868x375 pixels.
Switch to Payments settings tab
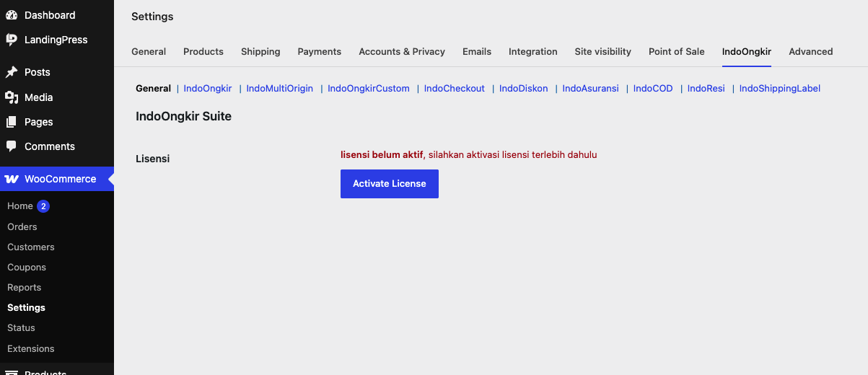[320, 51]
